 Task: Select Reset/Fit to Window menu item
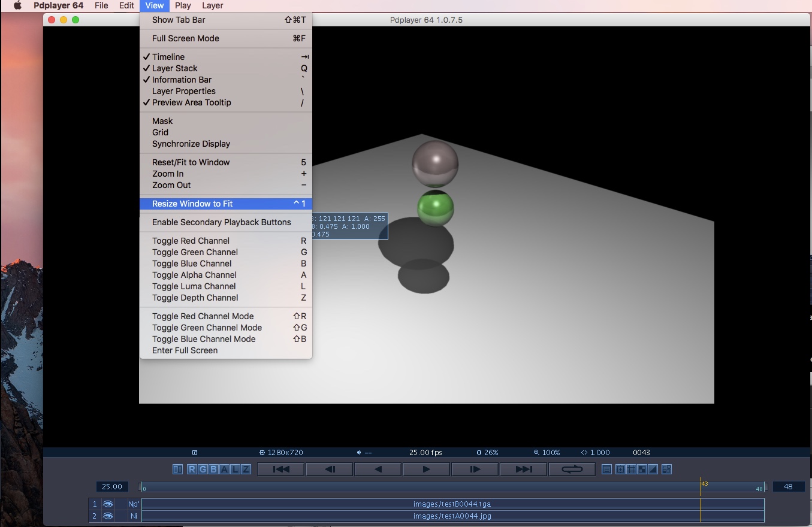[226, 162]
